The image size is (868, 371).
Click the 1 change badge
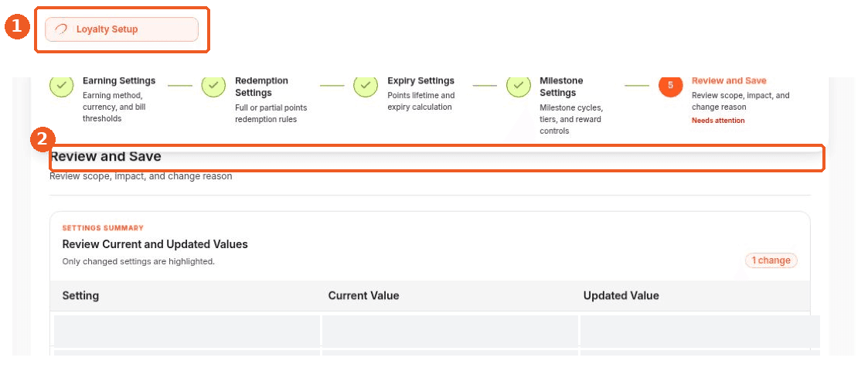771,260
